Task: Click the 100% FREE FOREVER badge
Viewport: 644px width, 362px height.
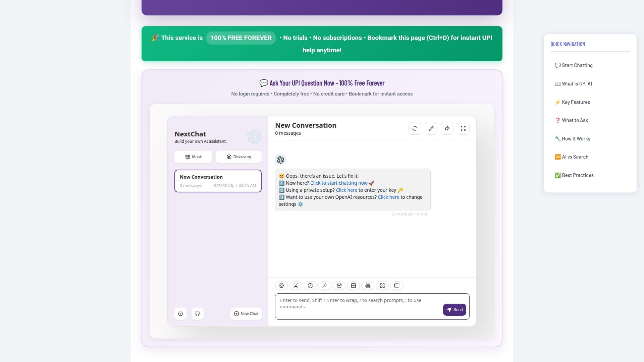Action: 241,38
